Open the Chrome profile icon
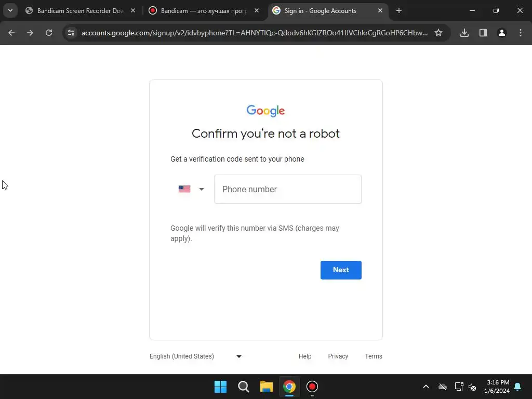This screenshot has width=532, height=399. tap(502, 33)
